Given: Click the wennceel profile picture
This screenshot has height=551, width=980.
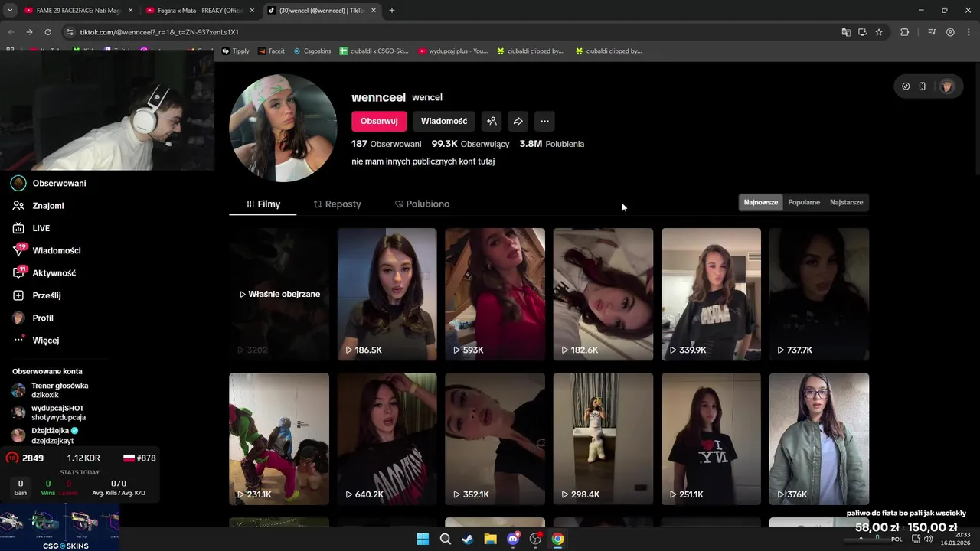Looking at the screenshot, I should click(x=283, y=128).
